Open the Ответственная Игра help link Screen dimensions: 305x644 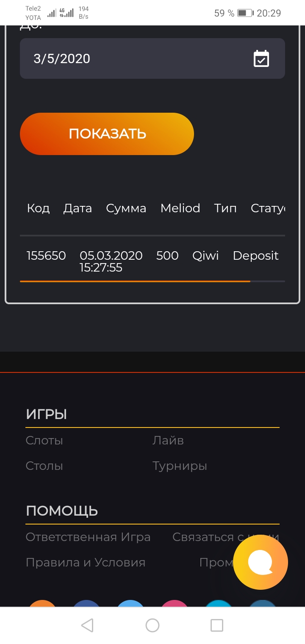(88, 537)
